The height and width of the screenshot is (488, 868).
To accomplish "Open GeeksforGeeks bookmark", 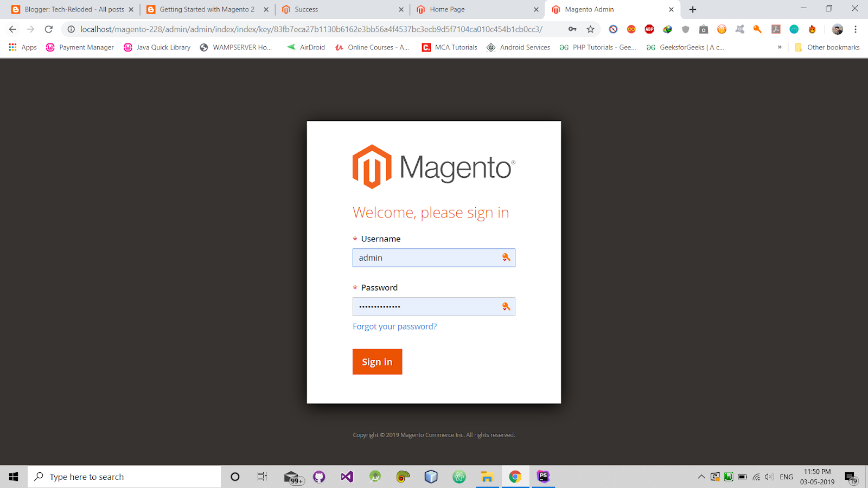I will click(x=685, y=47).
